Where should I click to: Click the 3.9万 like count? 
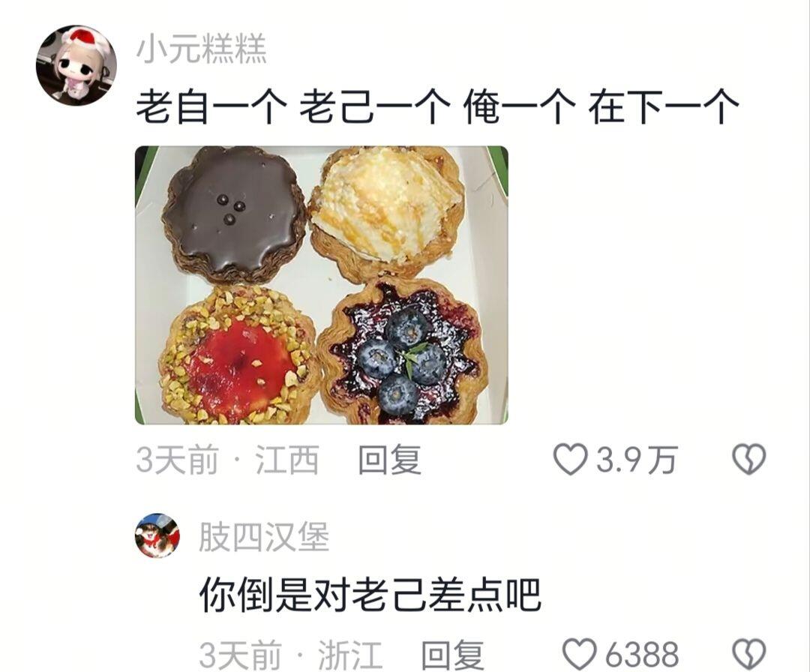(x=637, y=460)
